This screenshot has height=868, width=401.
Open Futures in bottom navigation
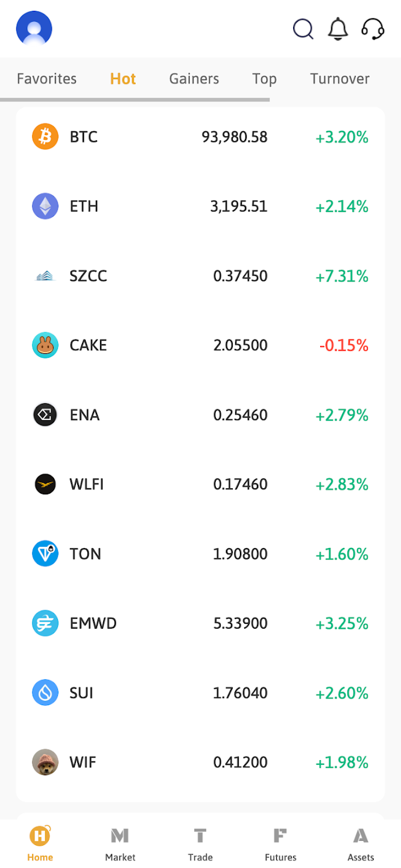[x=280, y=844]
